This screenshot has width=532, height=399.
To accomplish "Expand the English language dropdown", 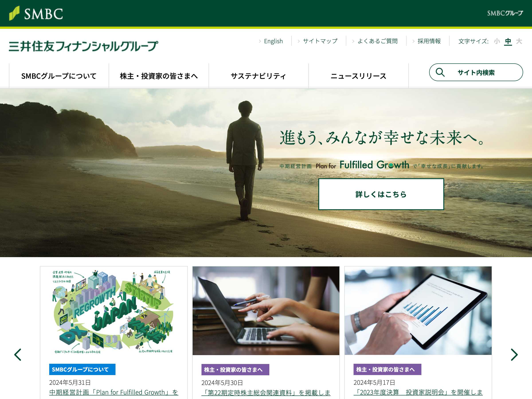I will pos(273,41).
